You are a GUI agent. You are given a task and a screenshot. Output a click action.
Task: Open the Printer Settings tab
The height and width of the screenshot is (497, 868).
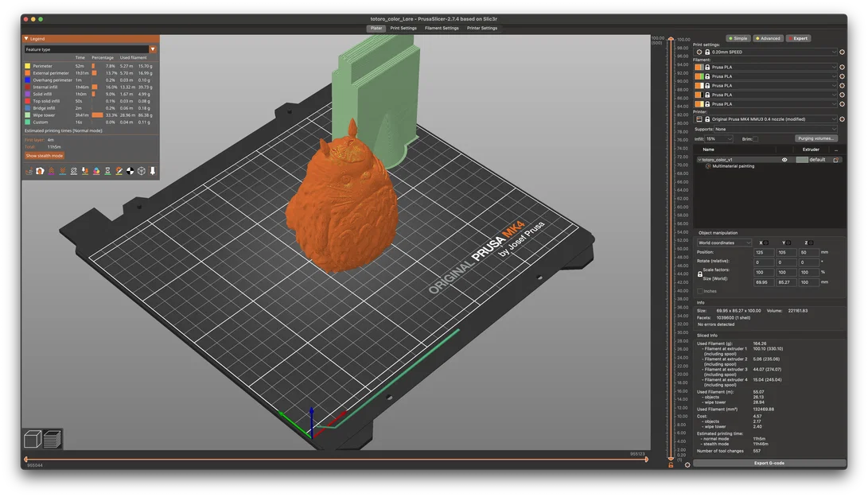click(481, 28)
